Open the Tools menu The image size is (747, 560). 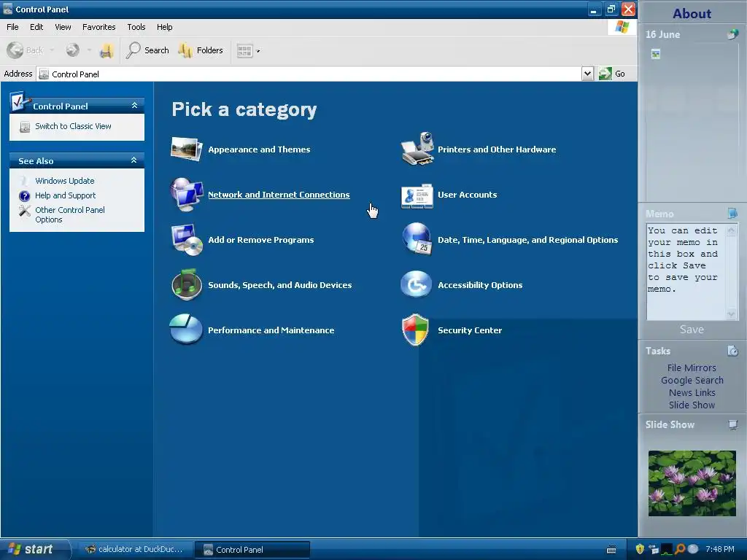pos(136,27)
